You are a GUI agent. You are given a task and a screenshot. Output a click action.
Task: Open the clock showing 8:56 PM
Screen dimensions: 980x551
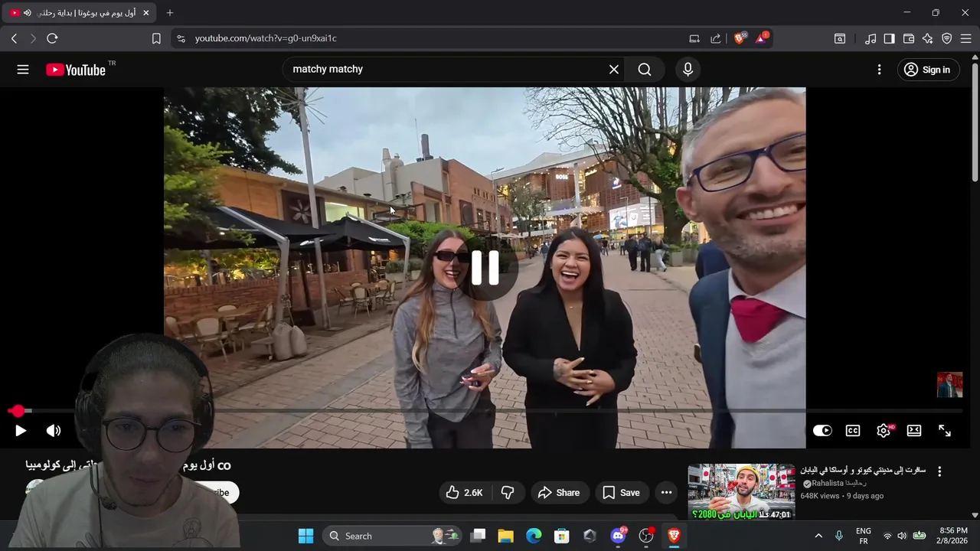953,536
